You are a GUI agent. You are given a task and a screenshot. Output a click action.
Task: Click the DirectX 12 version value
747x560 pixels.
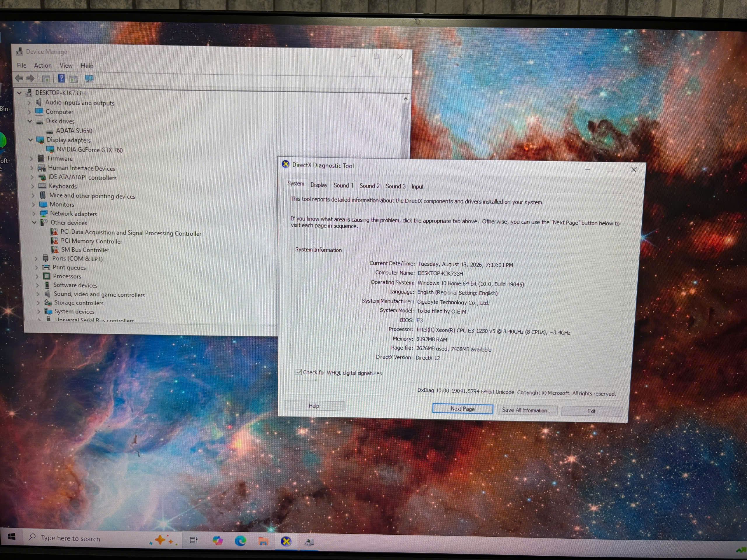coord(427,358)
